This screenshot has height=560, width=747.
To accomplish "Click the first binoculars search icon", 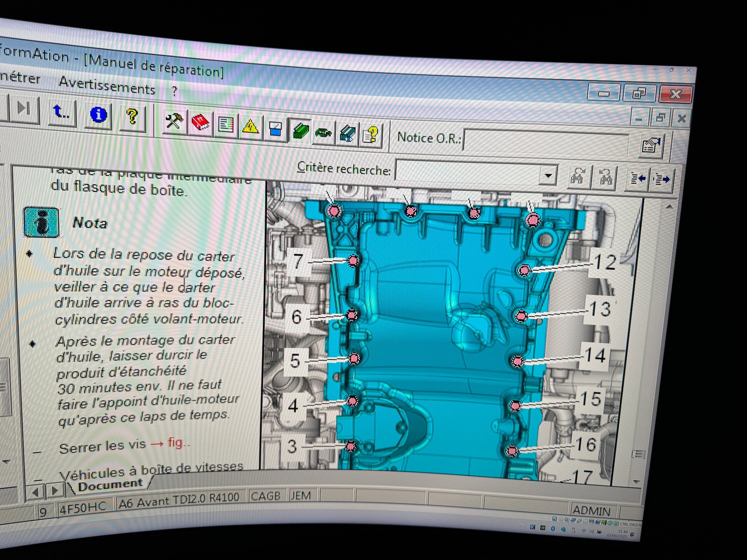I will tap(579, 177).
